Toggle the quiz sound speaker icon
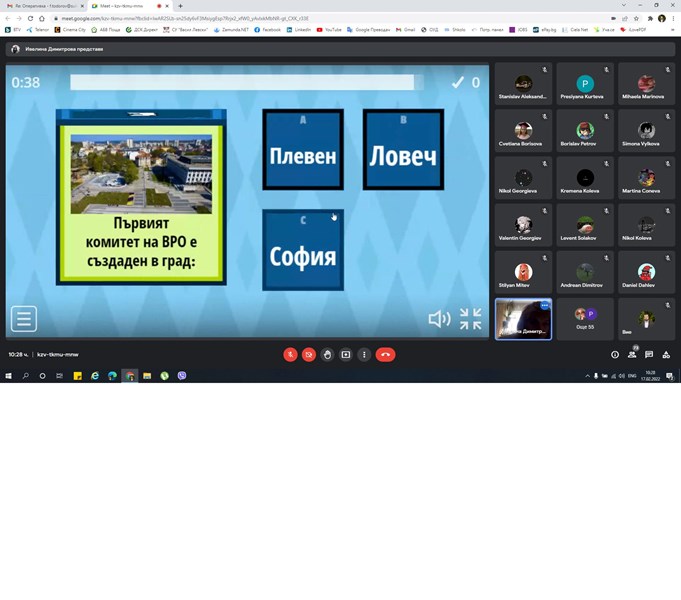681x600 pixels. tap(439, 319)
